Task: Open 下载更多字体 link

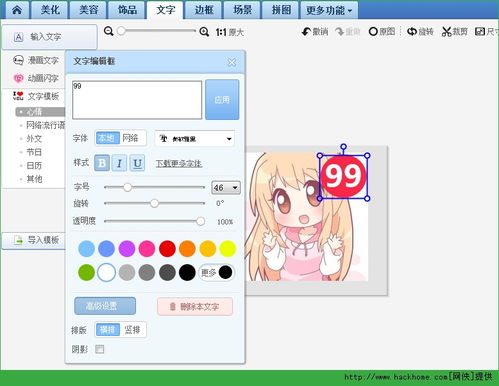Action: point(179,164)
